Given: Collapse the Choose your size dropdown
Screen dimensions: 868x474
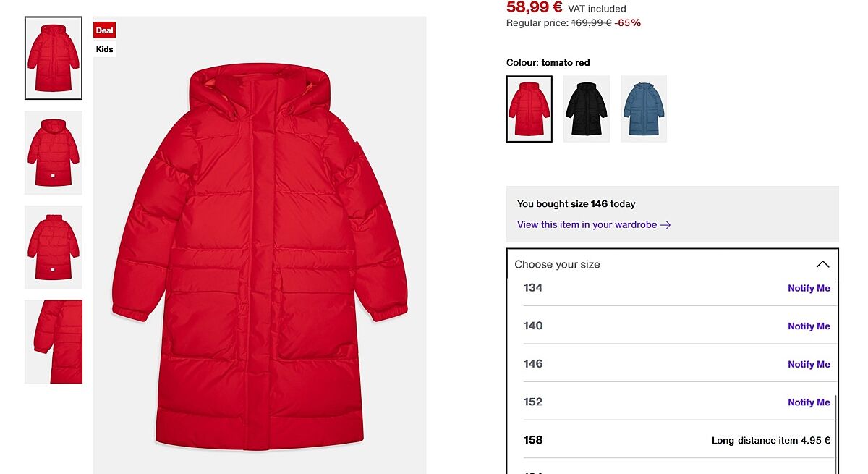Looking at the screenshot, I should (x=673, y=264).
